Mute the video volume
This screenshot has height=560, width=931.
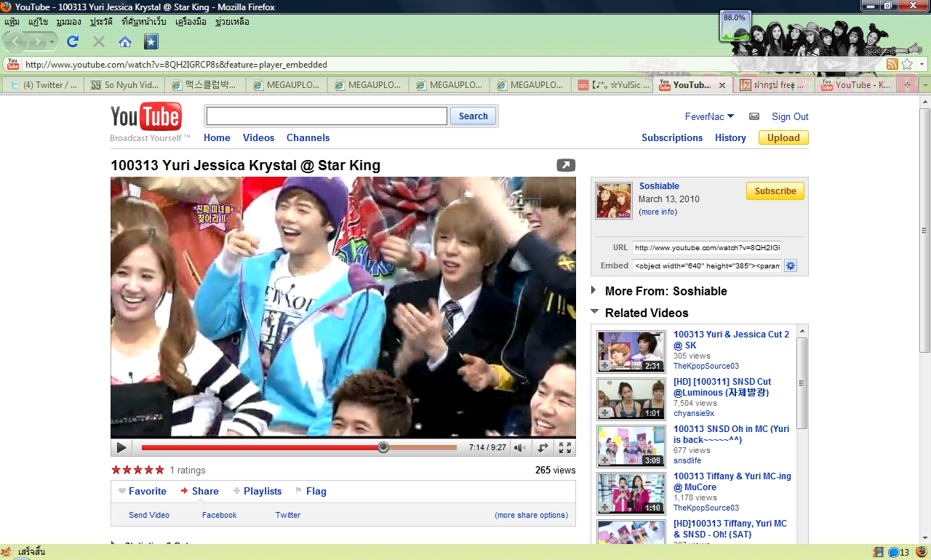519,448
